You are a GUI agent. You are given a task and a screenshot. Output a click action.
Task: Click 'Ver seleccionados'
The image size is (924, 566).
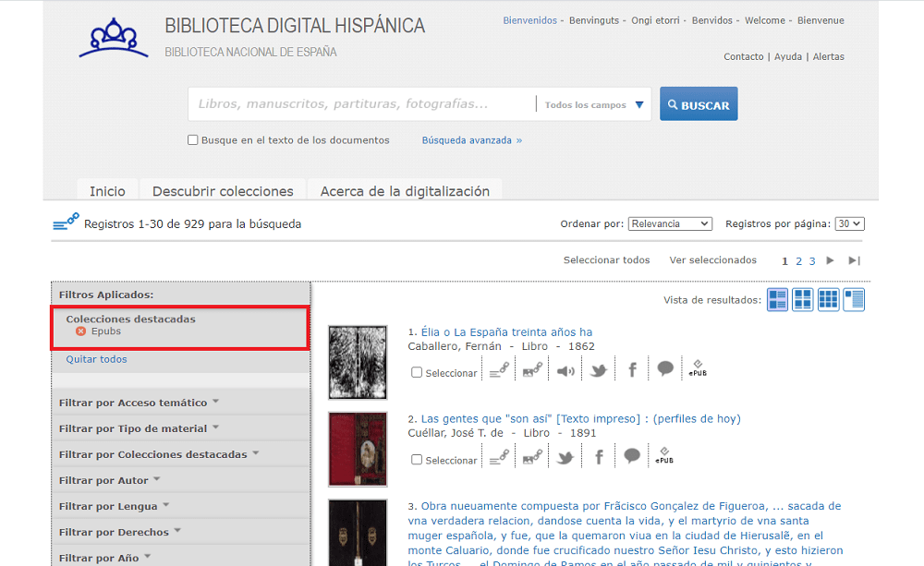click(713, 259)
